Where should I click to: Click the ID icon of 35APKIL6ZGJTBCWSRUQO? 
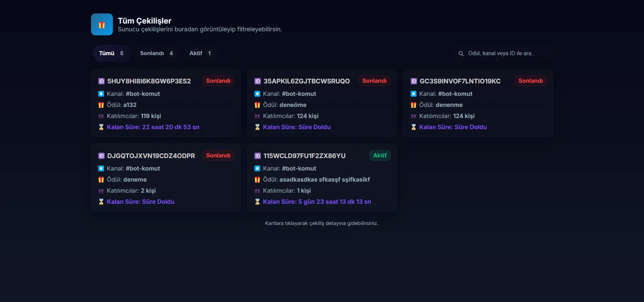(257, 81)
